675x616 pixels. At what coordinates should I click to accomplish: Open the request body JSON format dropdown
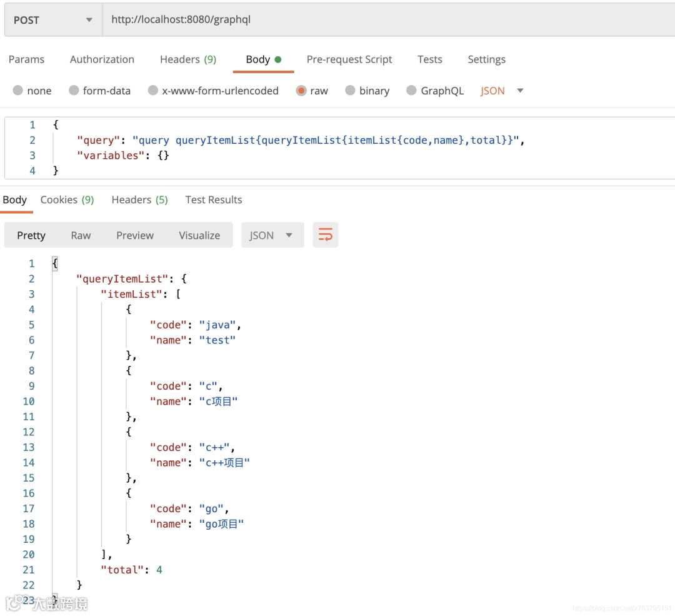coord(502,91)
